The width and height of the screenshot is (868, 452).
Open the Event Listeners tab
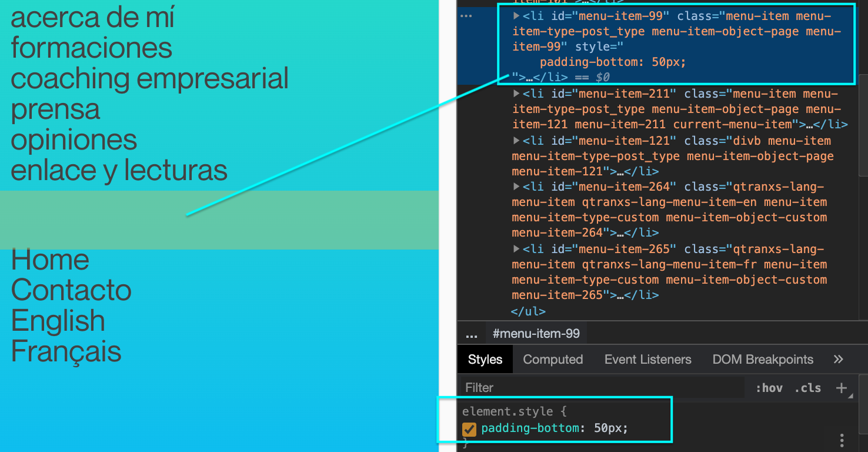[647, 360]
